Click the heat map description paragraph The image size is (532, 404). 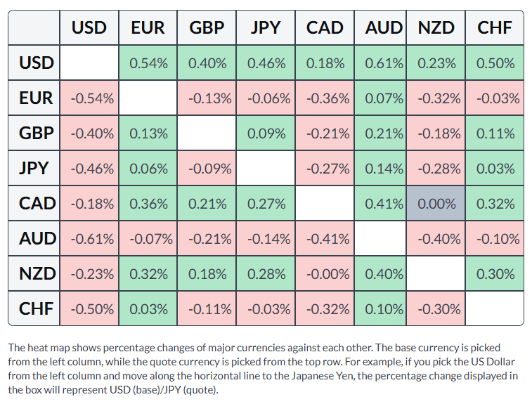[x=263, y=369]
